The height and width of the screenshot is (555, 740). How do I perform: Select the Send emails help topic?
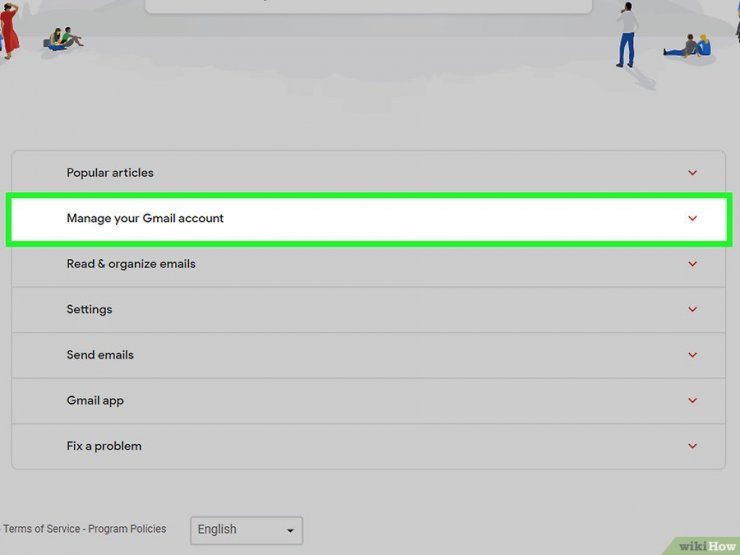(x=100, y=355)
